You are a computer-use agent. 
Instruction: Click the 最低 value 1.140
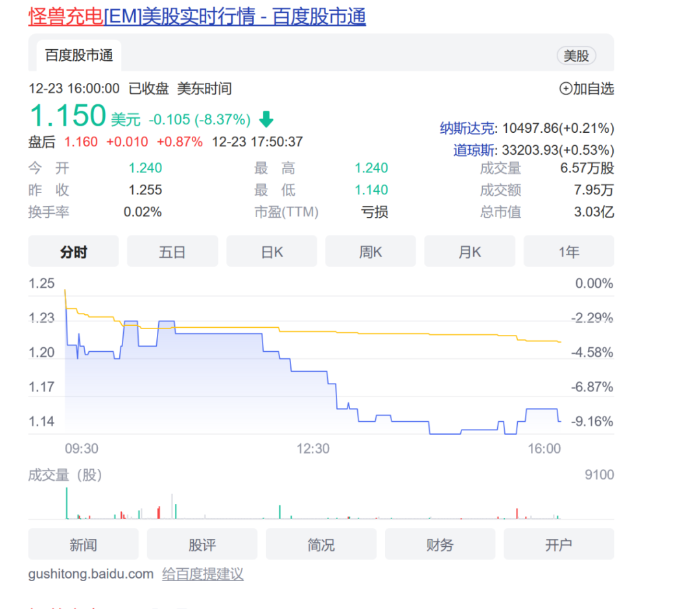(x=371, y=190)
